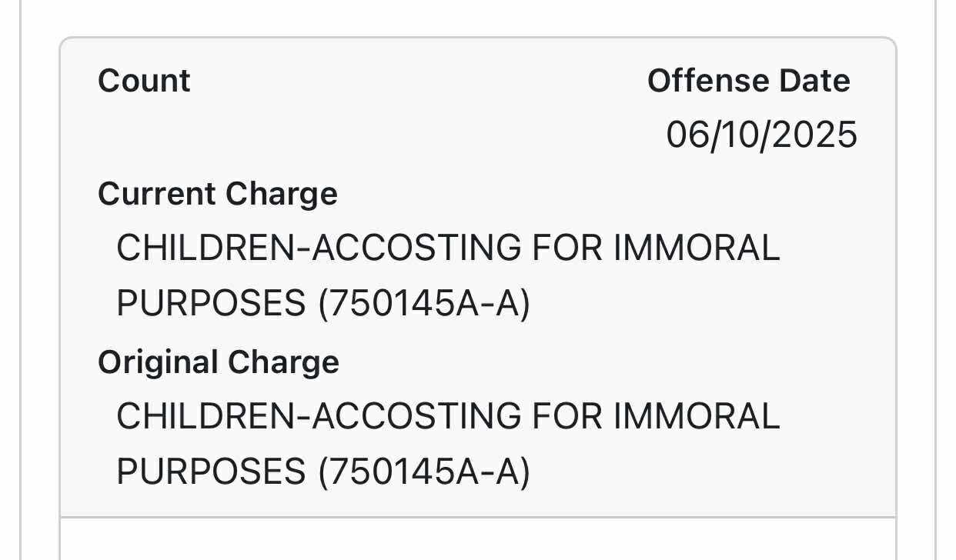Click the word PURPOSES under Current Charge

click(211, 305)
